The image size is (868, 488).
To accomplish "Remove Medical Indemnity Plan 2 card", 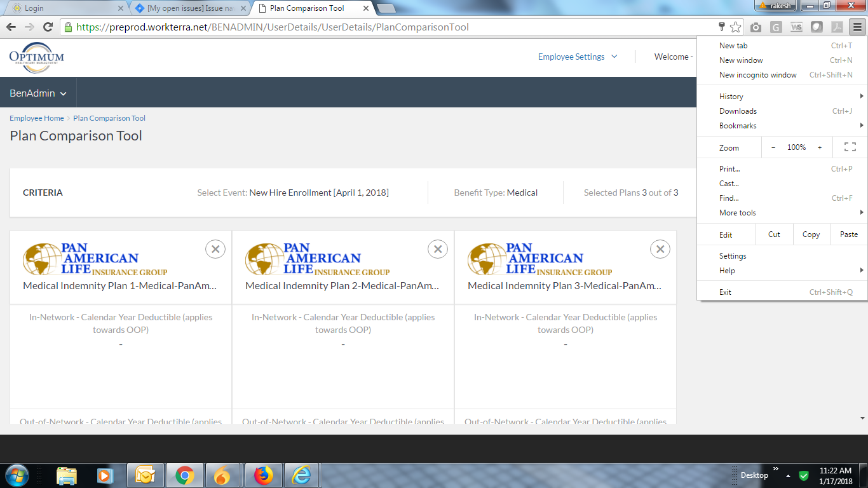I will [438, 249].
